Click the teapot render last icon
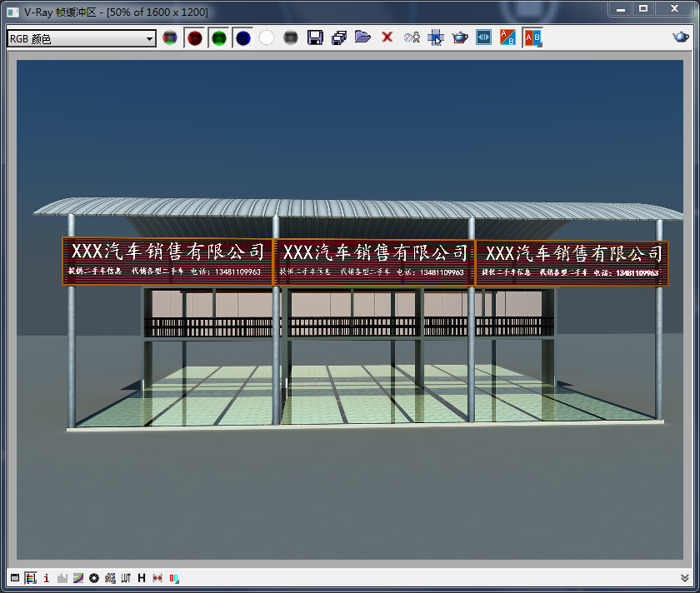This screenshot has width=700, height=593. tap(459, 37)
